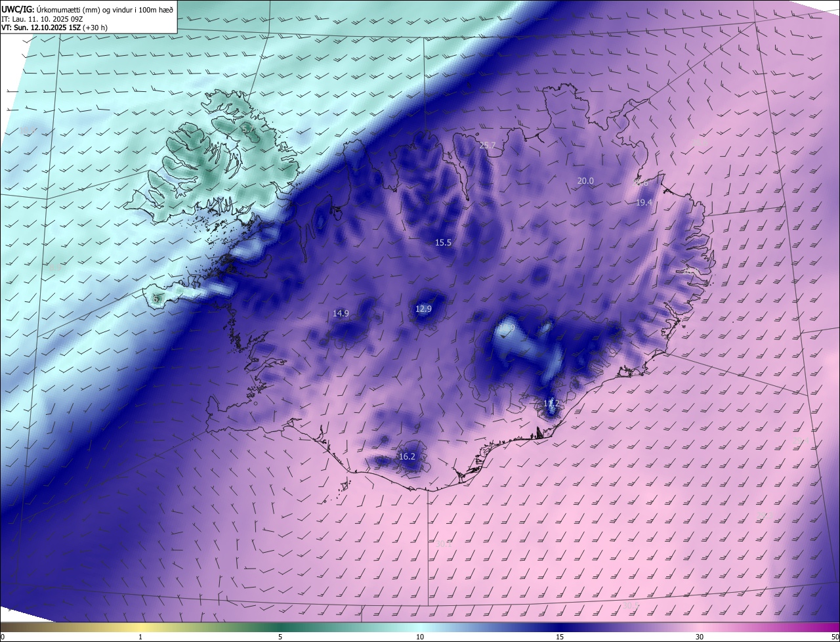The height and width of the screenshot is (642, 840).
Task: Click the line "IT: Lau. 11. 10. 2025 09Z"
Action: tap(41, 19)
